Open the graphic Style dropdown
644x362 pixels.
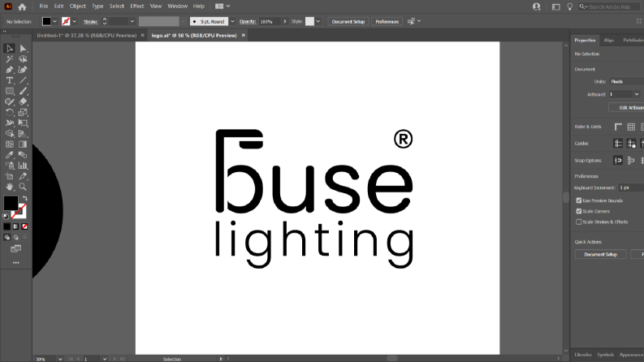pos(318,21)
